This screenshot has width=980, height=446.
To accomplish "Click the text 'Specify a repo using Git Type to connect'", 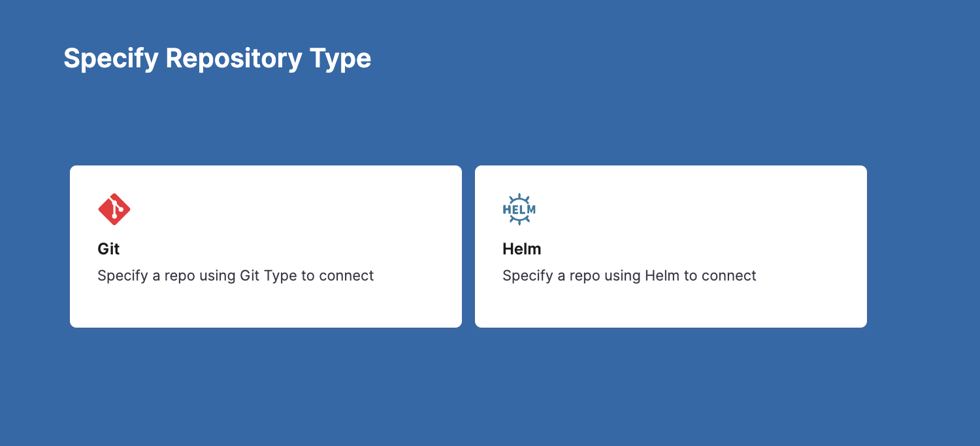I will pos(235,275).
